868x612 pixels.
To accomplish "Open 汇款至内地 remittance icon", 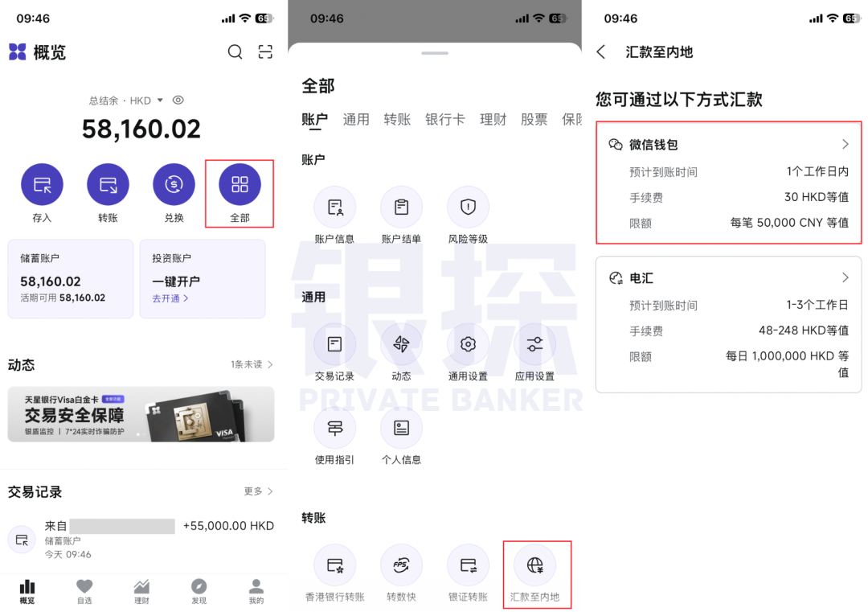I will pyautogui.click(x=536, y=565).
